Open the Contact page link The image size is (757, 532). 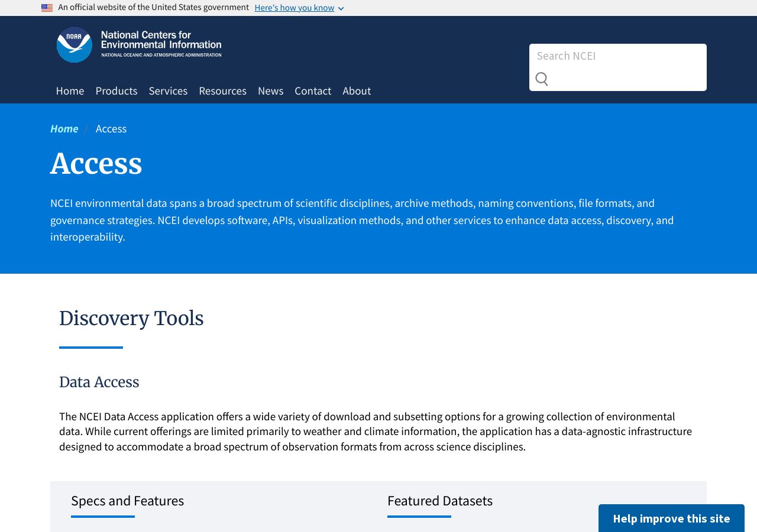tap(313, 90)
